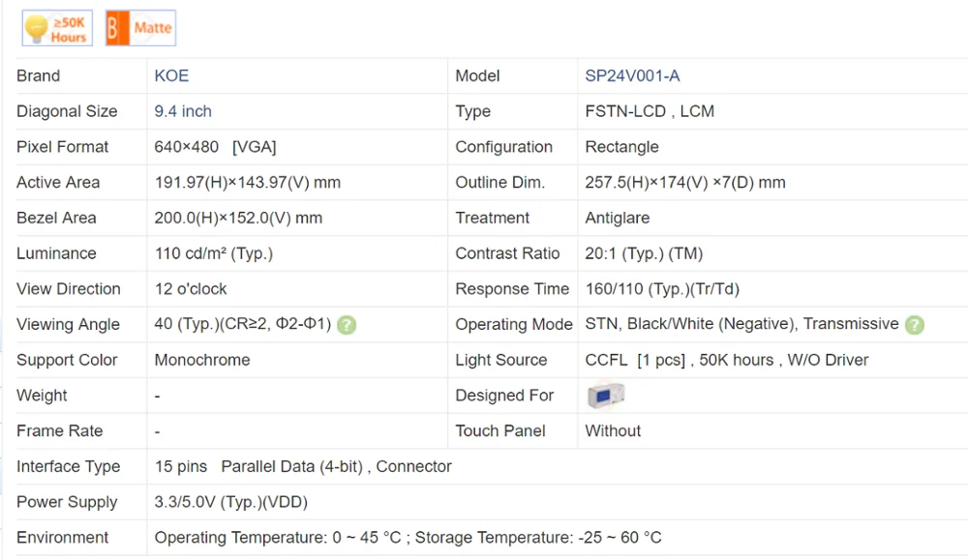The image size is (968, 560).
Task: Open the SP24V001-A model link
Action: [632, 75]
